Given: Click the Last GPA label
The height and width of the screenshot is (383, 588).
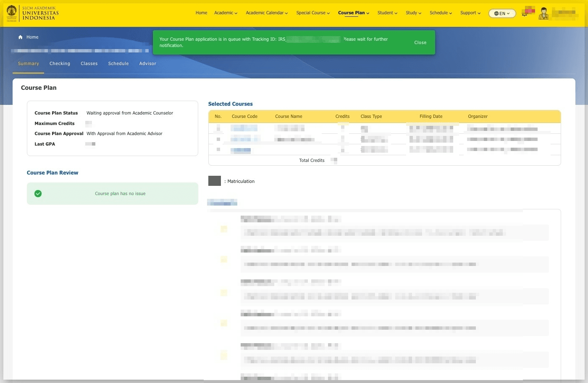Looking at the screenshot, I should 45,144.
